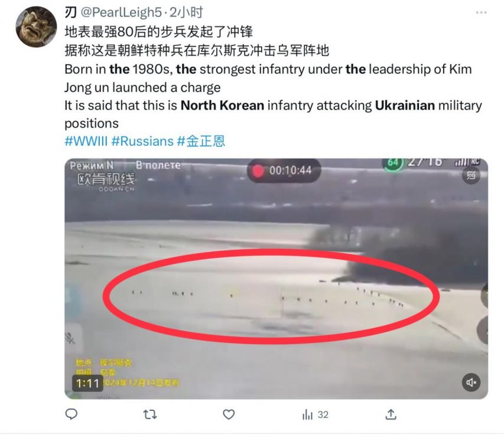View analytics showing 32 views

pos(315,415)
